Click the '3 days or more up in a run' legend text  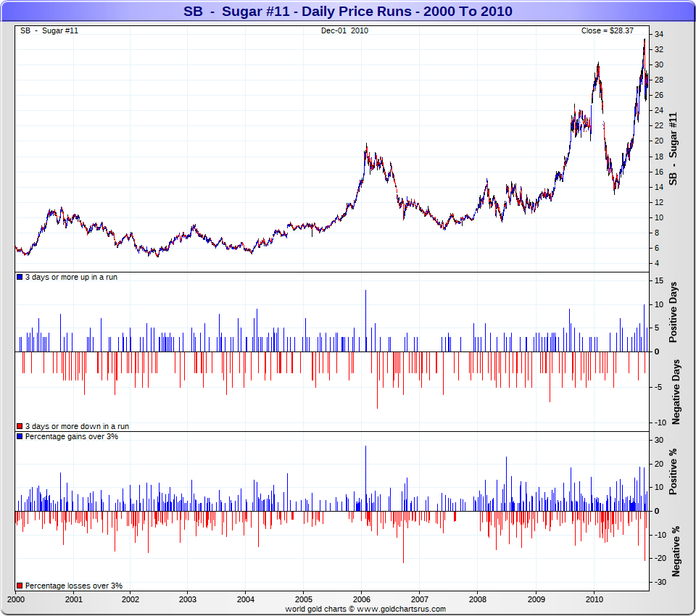tap(72, 277)
